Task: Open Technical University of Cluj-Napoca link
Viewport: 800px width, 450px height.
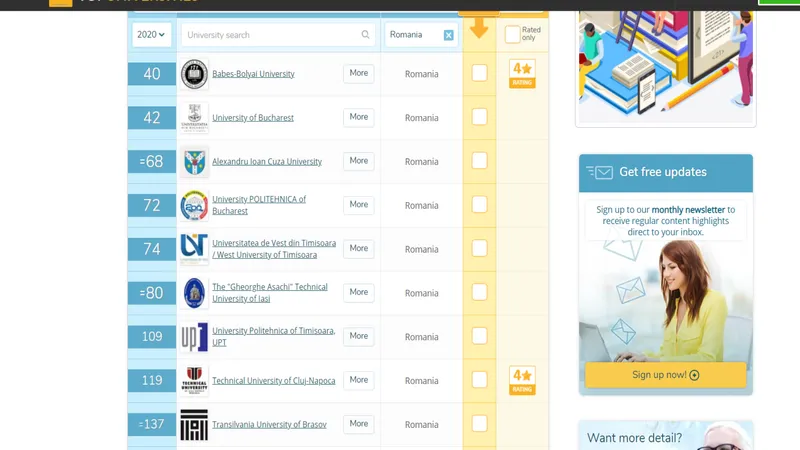Action: (273, 381)
